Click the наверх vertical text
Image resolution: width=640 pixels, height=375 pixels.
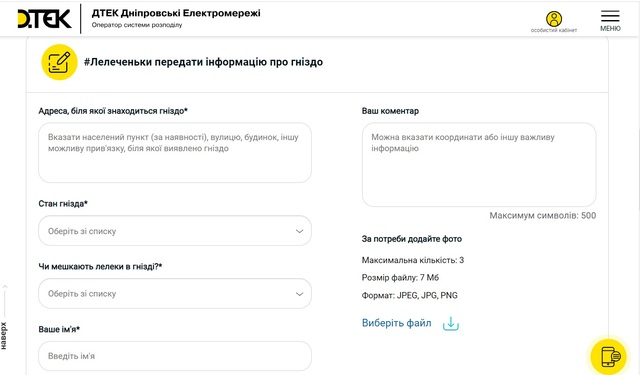4,335
